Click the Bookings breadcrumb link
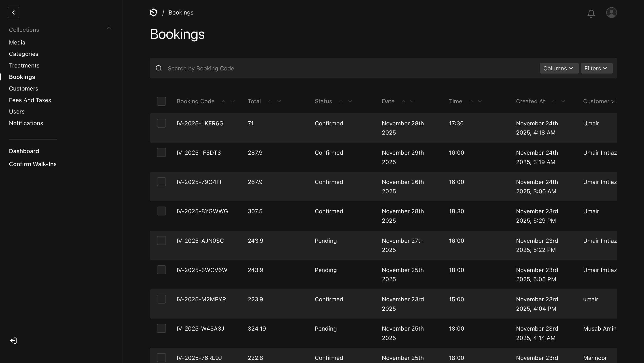 point(180,12)
